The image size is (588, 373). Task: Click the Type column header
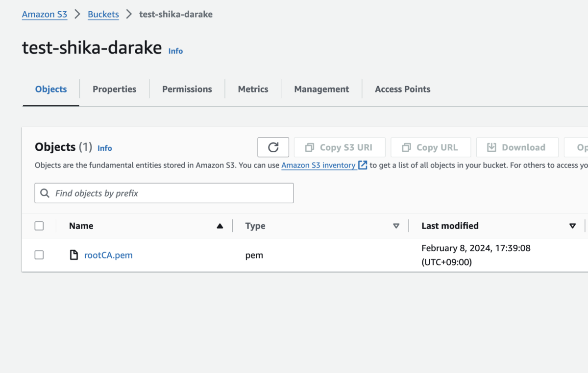pos(255,226)
